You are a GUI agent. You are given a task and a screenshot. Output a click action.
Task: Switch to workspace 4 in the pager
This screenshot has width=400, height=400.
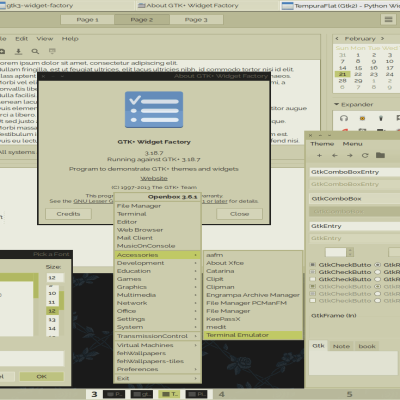click(222, 394)
